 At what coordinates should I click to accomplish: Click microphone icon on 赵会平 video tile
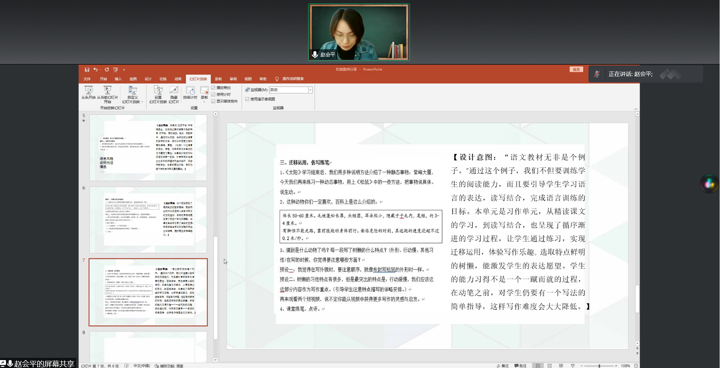point(315,54)
